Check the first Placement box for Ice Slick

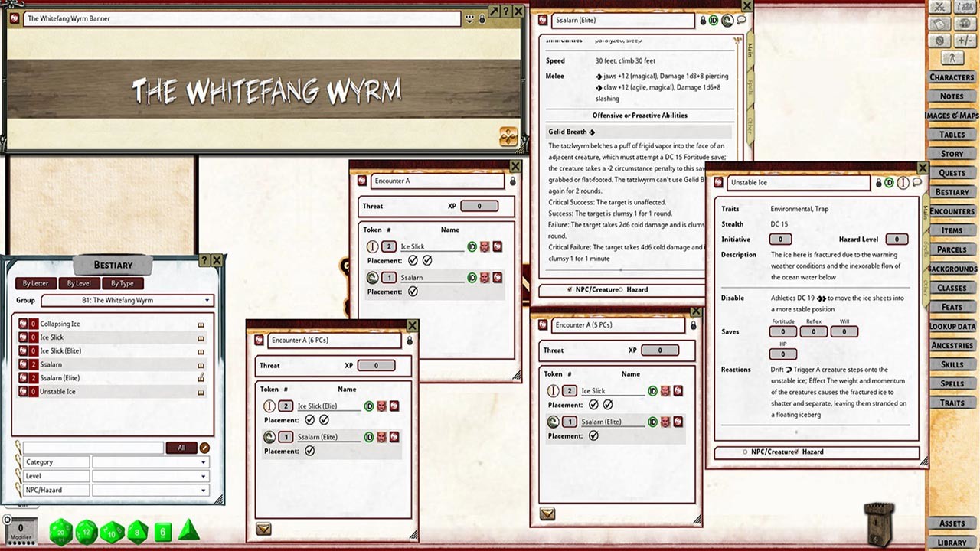(x=413, y=261)
